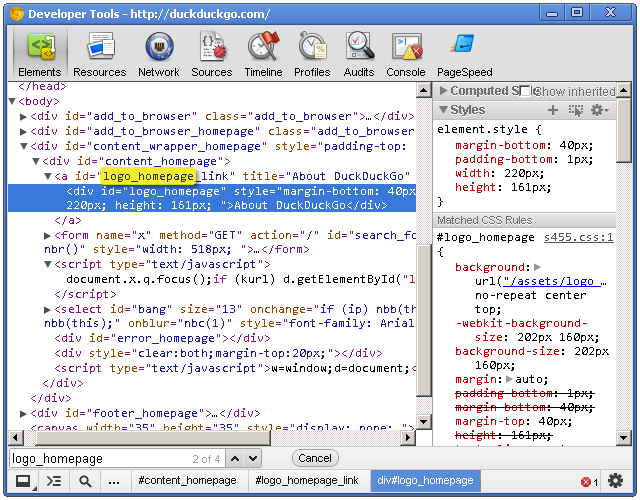Viewport: 640px width, 500px height.
Task: Expand the search form element
Action: coord(47,236)
